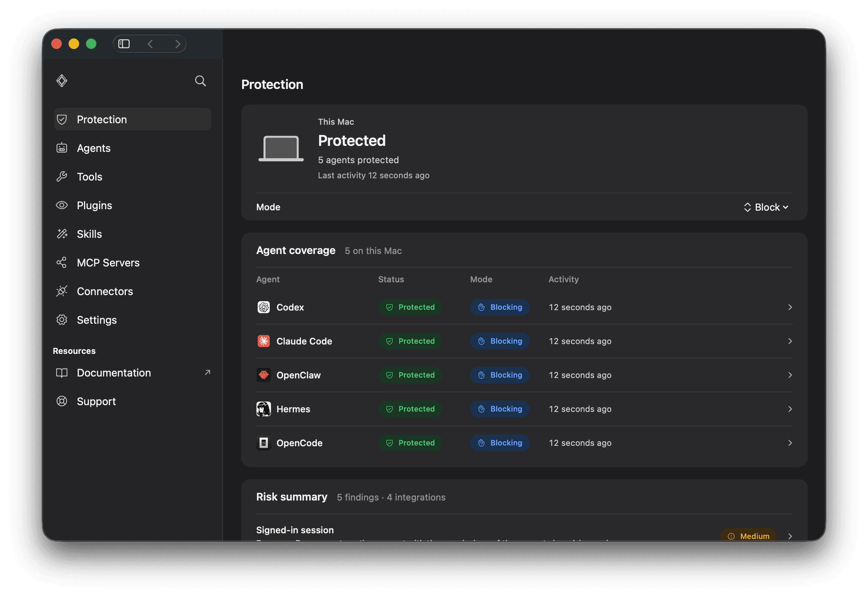Select Protection in the sidebar

133,119
